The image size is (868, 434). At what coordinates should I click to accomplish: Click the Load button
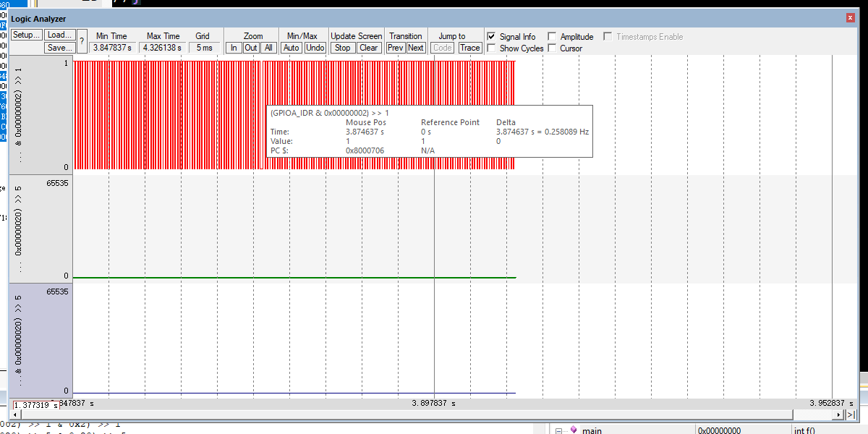pyautogui.click(x=59, y=34)
